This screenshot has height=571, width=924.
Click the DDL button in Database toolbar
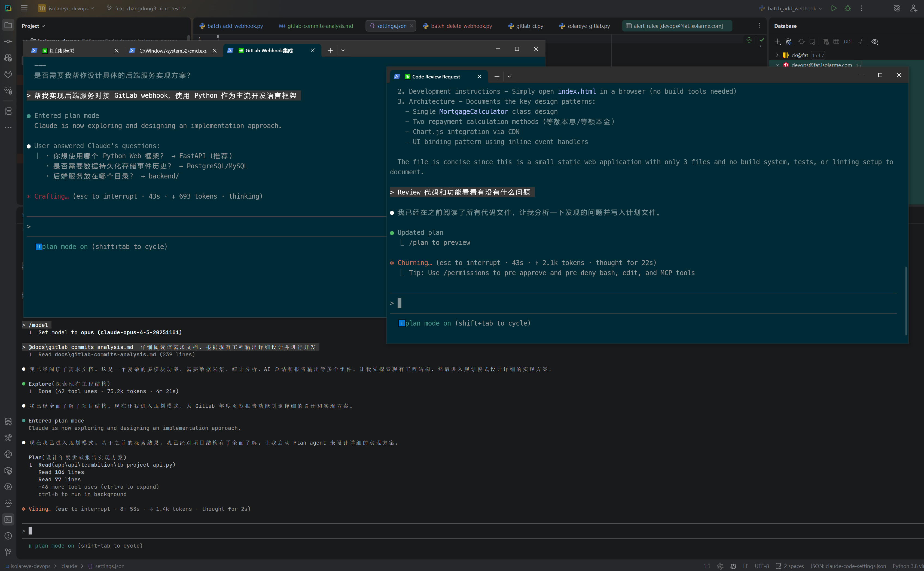848,41
